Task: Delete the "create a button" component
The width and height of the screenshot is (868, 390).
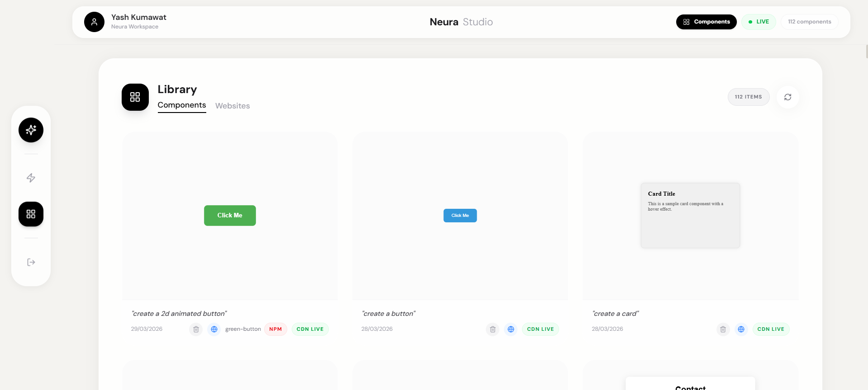Action: click(x=493, y=329)
